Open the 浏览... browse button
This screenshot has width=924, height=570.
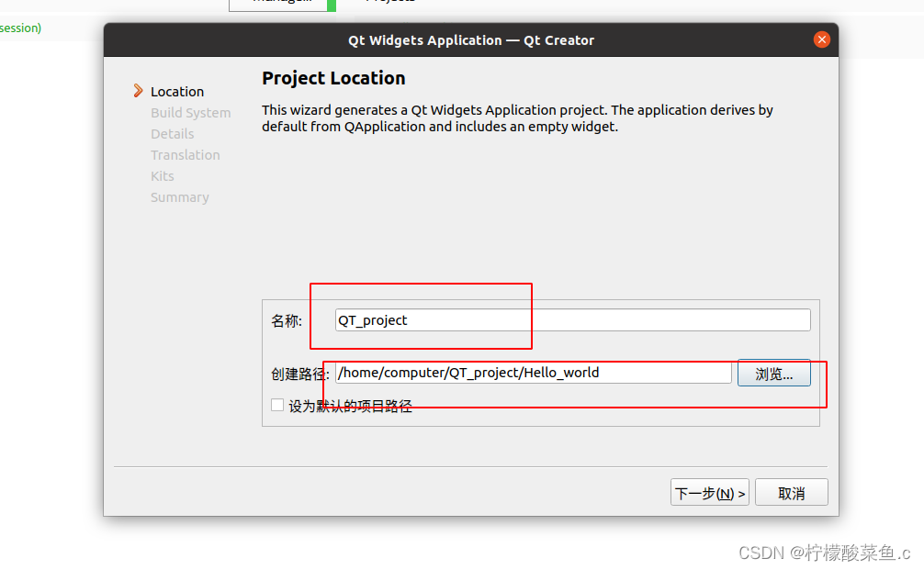(x=773, y=374)
